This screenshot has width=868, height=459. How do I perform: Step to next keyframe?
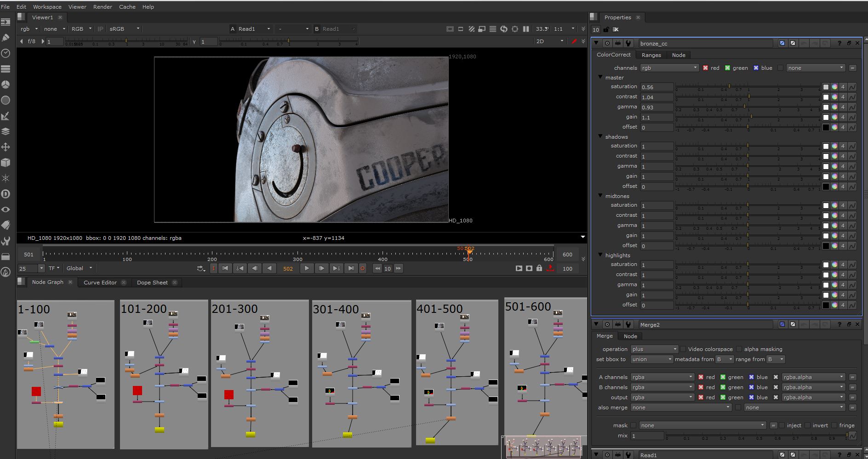(x=336, y=268)
